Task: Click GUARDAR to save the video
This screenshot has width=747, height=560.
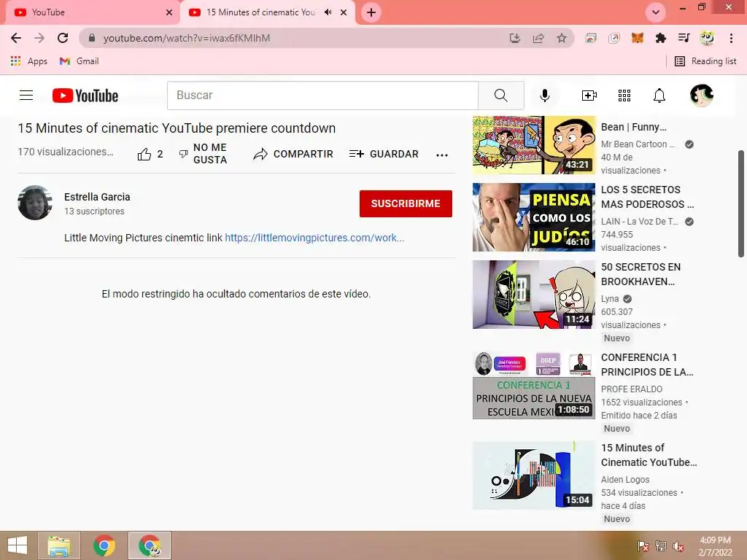Action: [x=384, y=154]
